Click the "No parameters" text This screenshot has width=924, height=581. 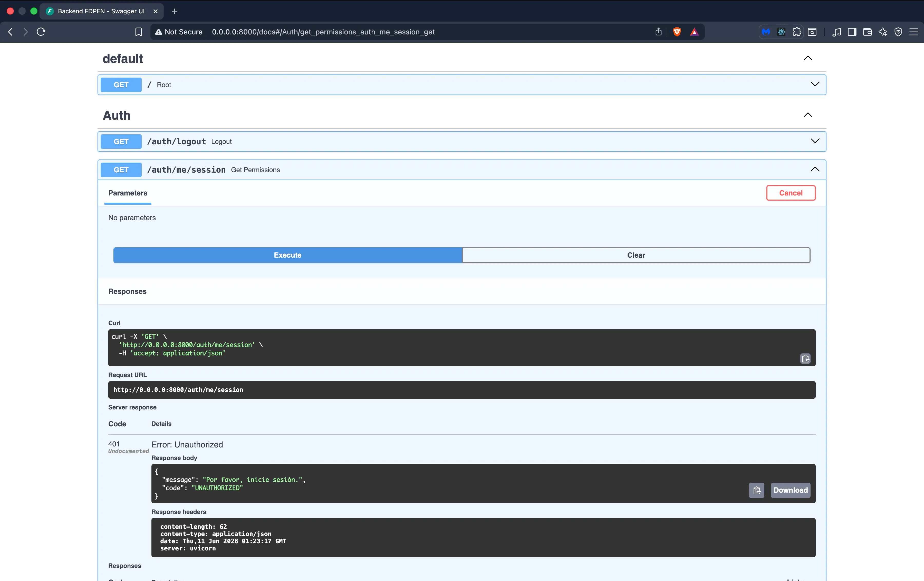point(132,218)
